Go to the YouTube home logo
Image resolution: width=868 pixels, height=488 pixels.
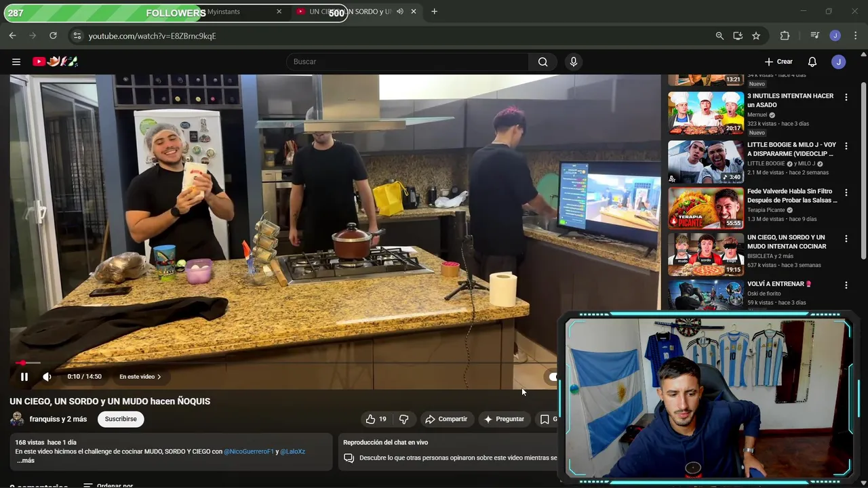click(x=55, y=62)
